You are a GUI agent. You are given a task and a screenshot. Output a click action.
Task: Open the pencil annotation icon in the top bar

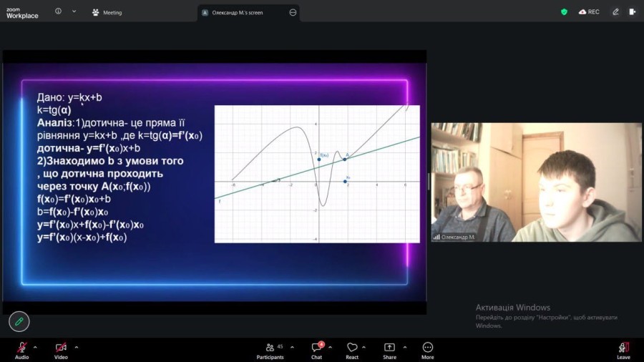(615, 12)
